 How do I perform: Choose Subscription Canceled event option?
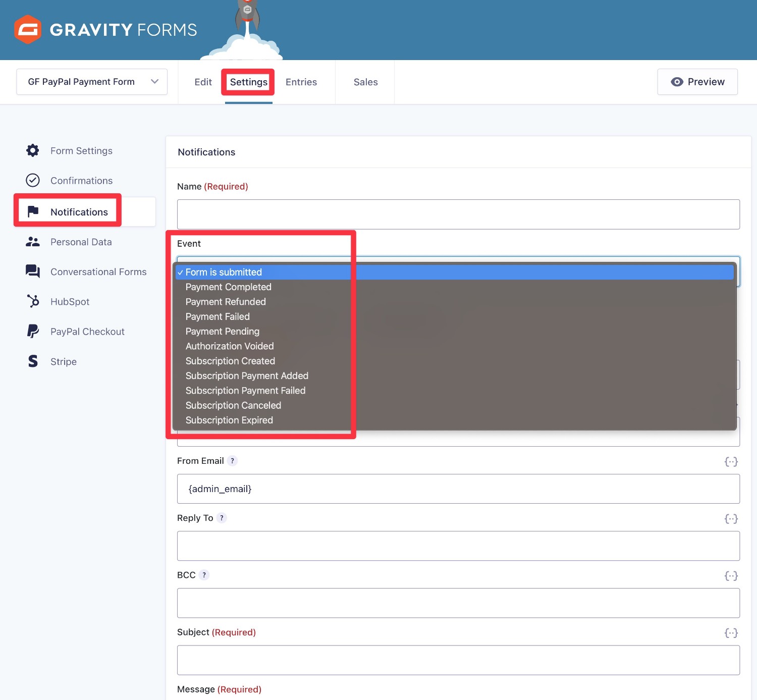click(x=454, y=405)
